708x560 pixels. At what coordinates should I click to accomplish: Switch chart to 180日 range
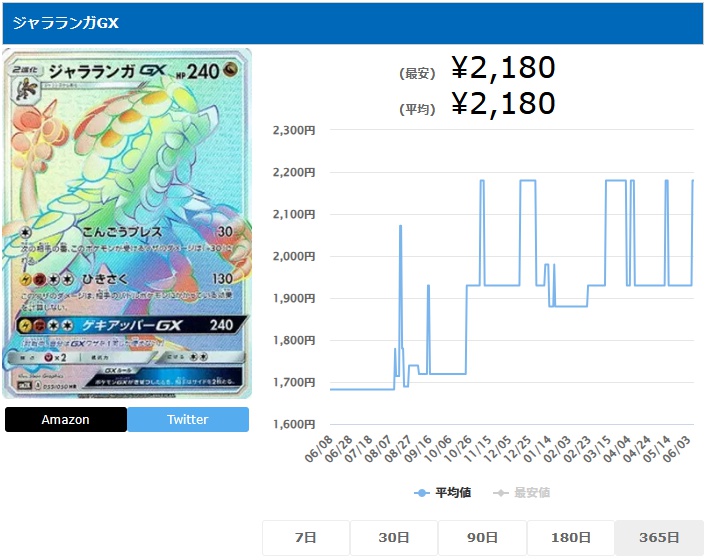(x=571, y=537)
